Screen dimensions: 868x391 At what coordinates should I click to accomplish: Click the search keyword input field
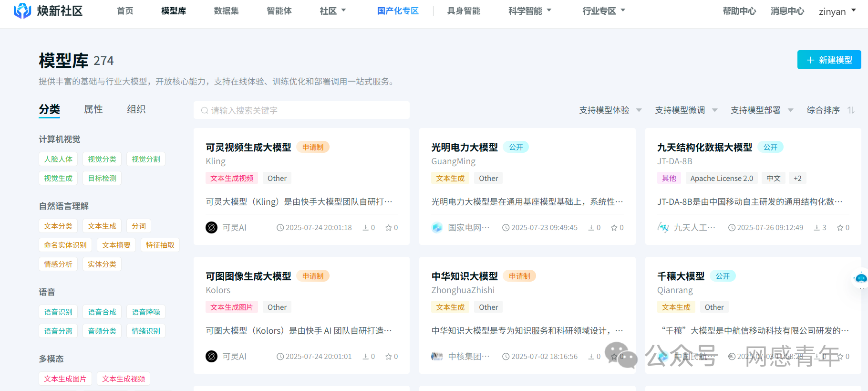[301, 110]
